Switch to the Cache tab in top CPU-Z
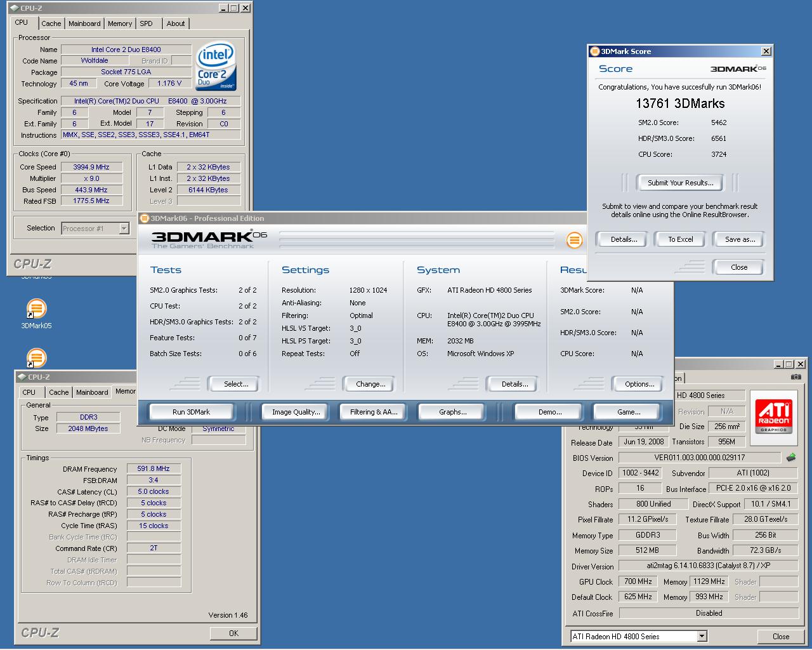Screen dimensions: 812x650 tap(51, 23)
